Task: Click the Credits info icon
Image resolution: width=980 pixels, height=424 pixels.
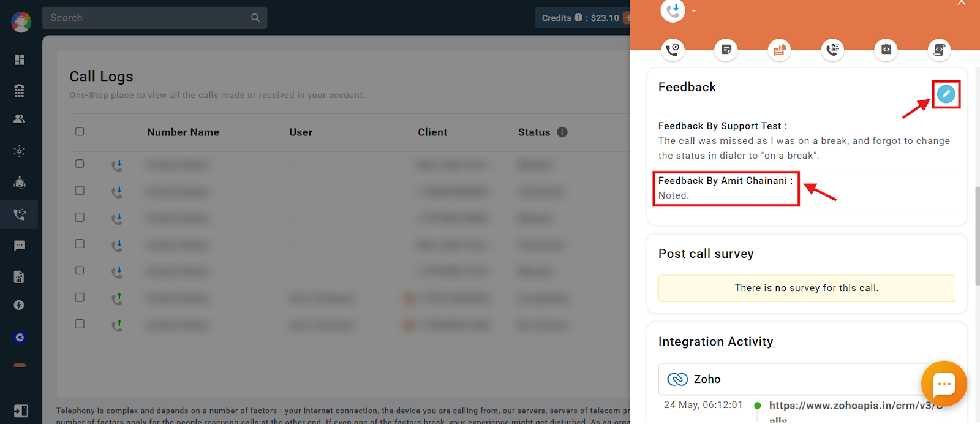Action: click(578, 18)
